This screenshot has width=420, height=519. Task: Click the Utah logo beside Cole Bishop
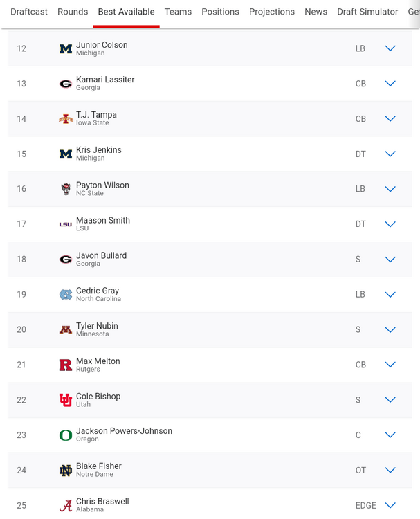coord(66,400)
